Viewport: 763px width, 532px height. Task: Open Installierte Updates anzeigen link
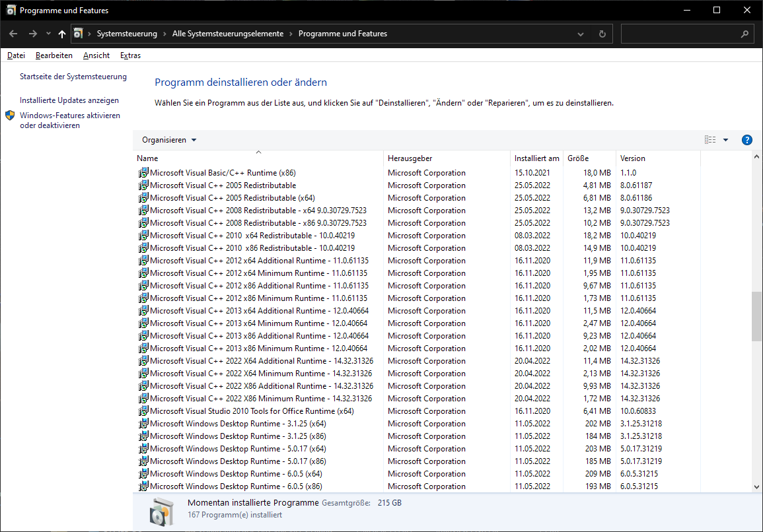[69, 100]
